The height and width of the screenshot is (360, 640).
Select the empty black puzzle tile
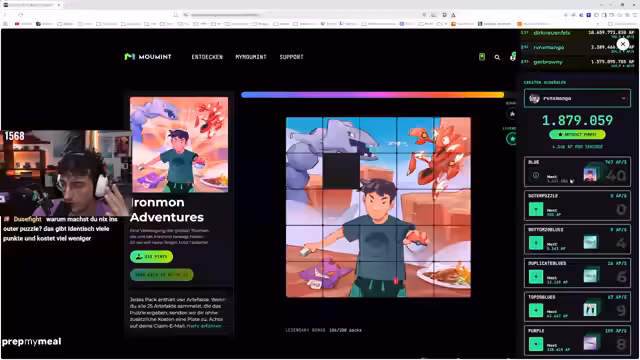tap(341, 171)
